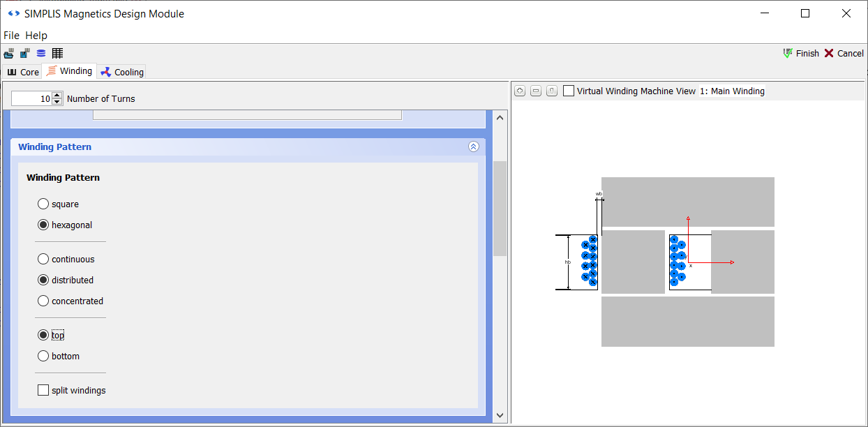Viewport: 868px width, 427px height.
Task: Click the save file toolbar icon
Action: (25, 53)
